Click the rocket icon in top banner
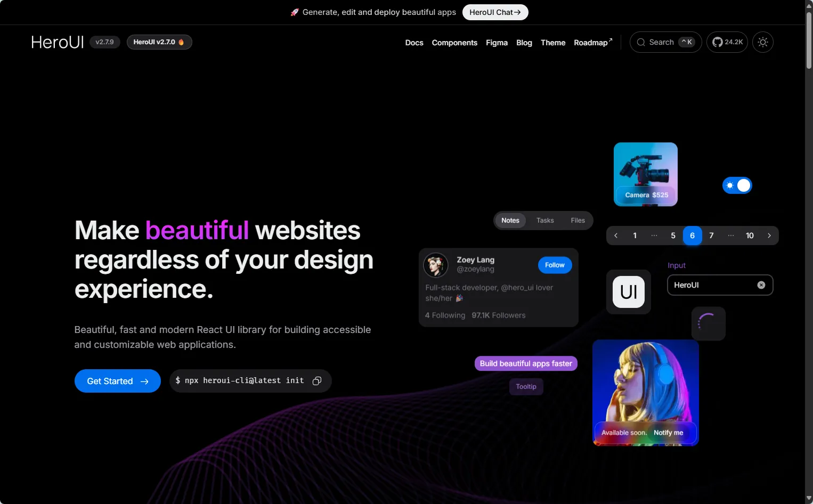This screenshot has width=813, height=504. [295, 12]
